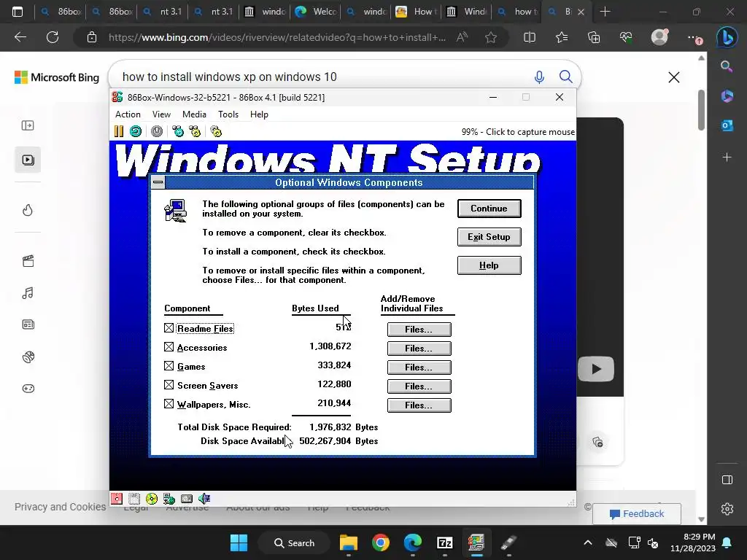Click Continue in Windows NT Setup
747x560 pixels.
489,209
